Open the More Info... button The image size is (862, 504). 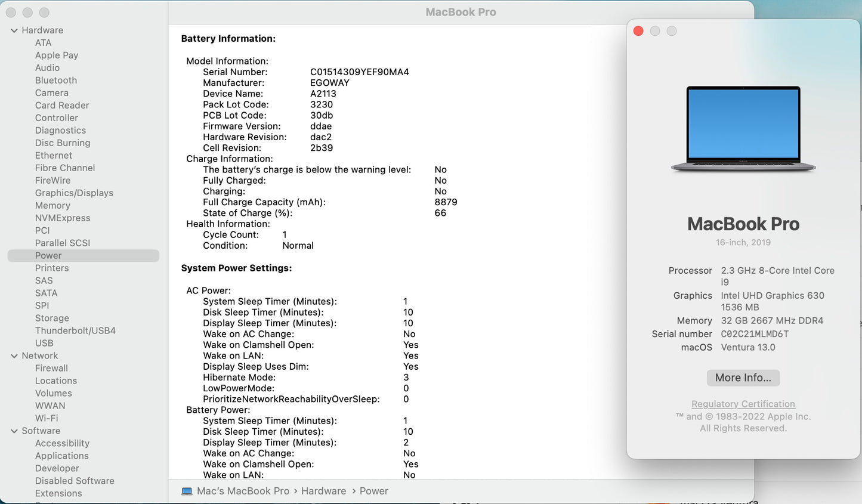743,378
